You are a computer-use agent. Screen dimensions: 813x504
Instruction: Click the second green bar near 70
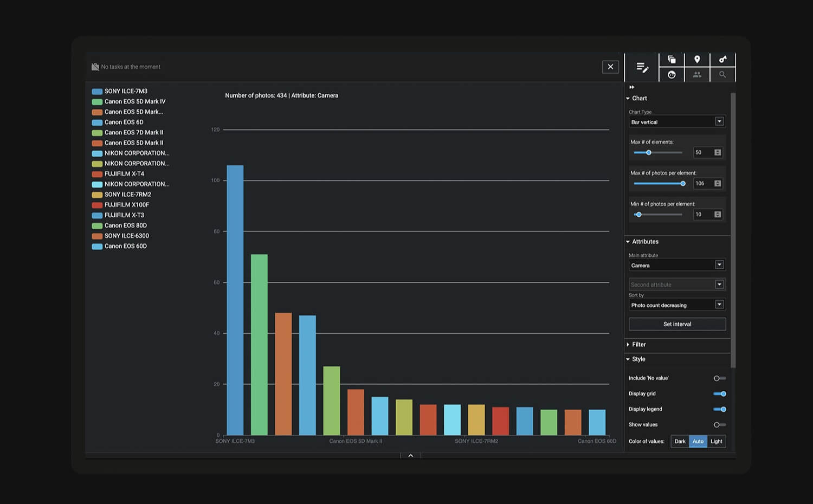click(x=259, y=345)
